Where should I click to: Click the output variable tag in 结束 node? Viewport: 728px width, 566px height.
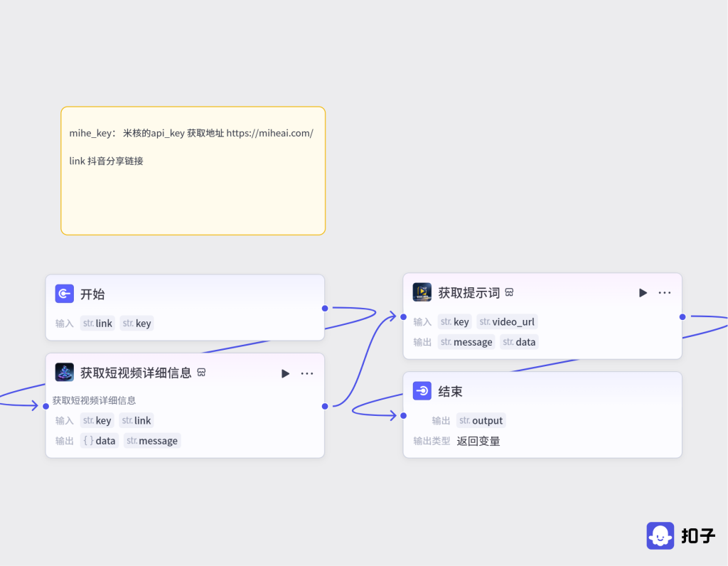pyautogui.click(x=481, y=421)
